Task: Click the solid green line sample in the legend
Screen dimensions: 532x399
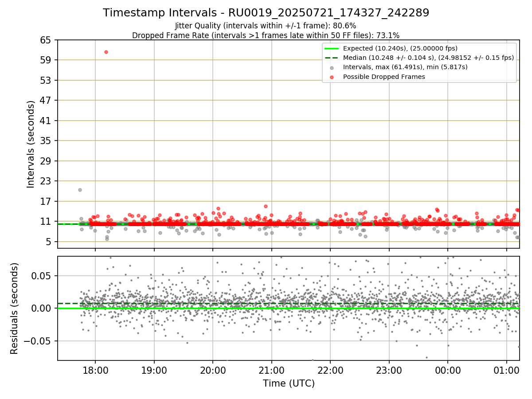Action: pyautogui.click(x=332, y=48)
